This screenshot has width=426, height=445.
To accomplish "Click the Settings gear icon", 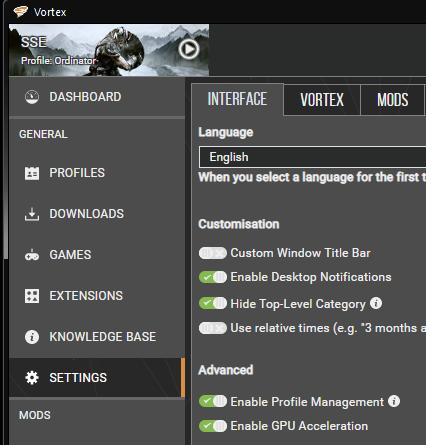I will pyautogui.click(x=32, y=378).
